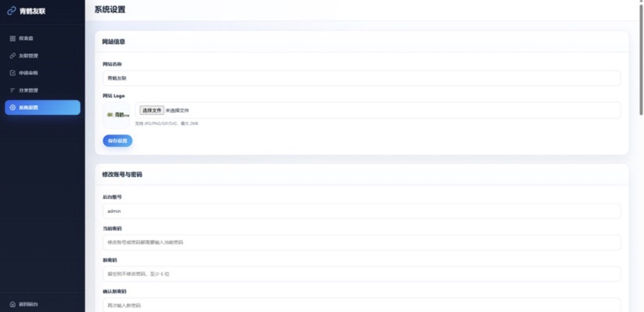Click the list icon beside 分类管理
This screenshot has height=312, width=644.
13,90
